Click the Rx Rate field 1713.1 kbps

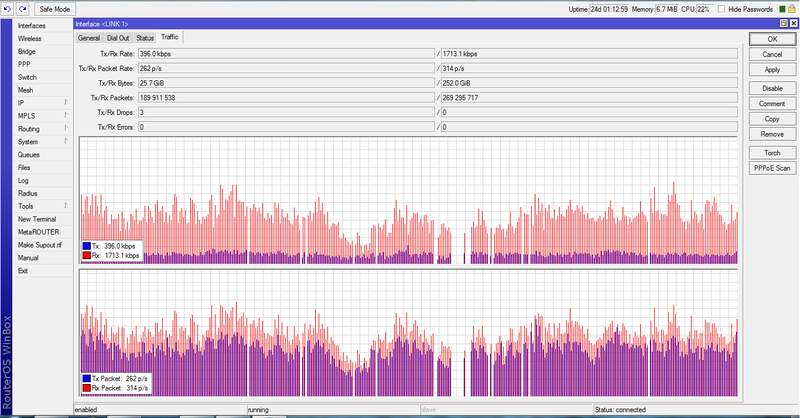pyautogui.click(x=589, y=54)
